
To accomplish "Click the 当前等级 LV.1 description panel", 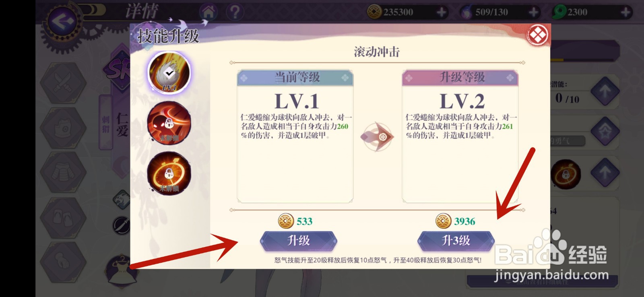I will 295,136.
